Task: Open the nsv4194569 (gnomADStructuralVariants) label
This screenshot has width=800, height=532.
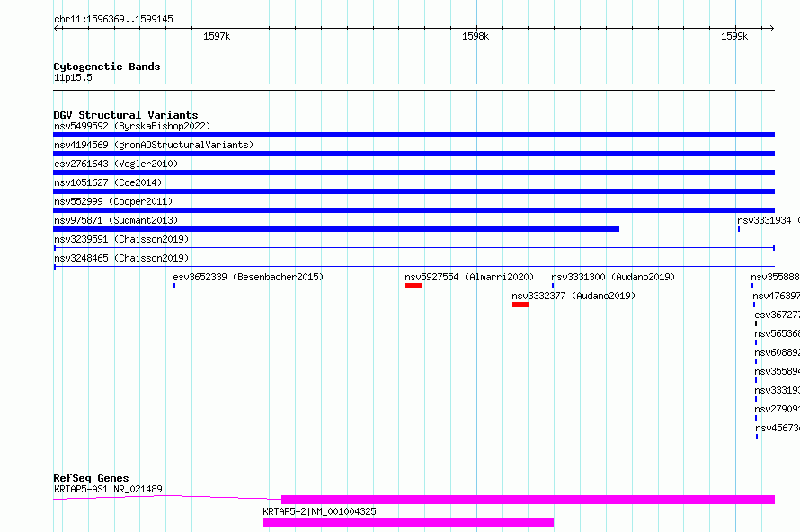Action: [x=154, y=145]
